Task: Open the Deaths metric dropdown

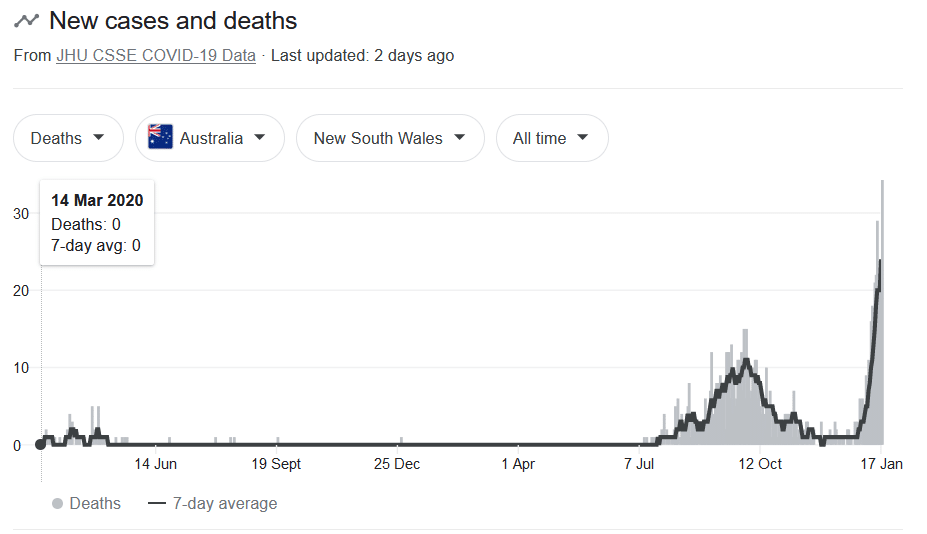Action: tap(69, 138)
